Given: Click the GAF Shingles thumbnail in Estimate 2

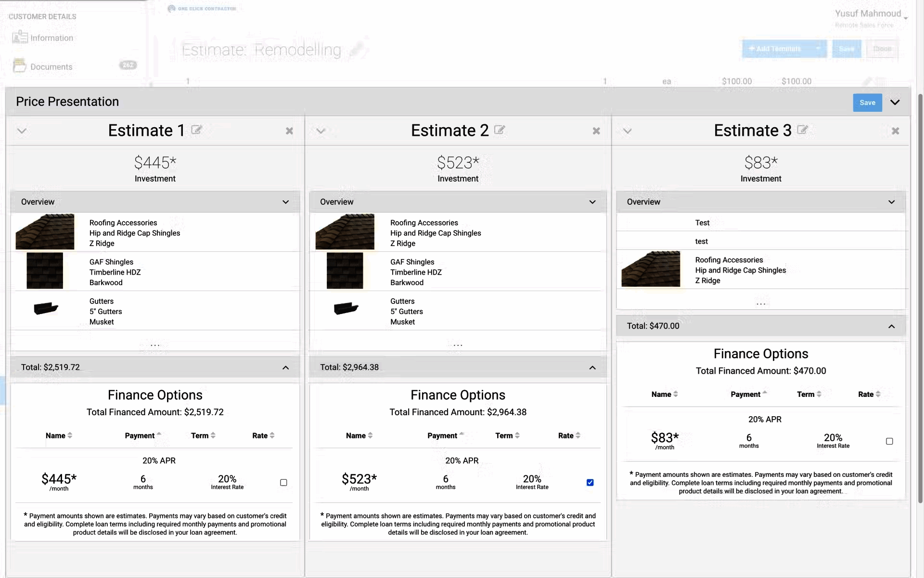Looking at the screenshot, I should point(345,271).
